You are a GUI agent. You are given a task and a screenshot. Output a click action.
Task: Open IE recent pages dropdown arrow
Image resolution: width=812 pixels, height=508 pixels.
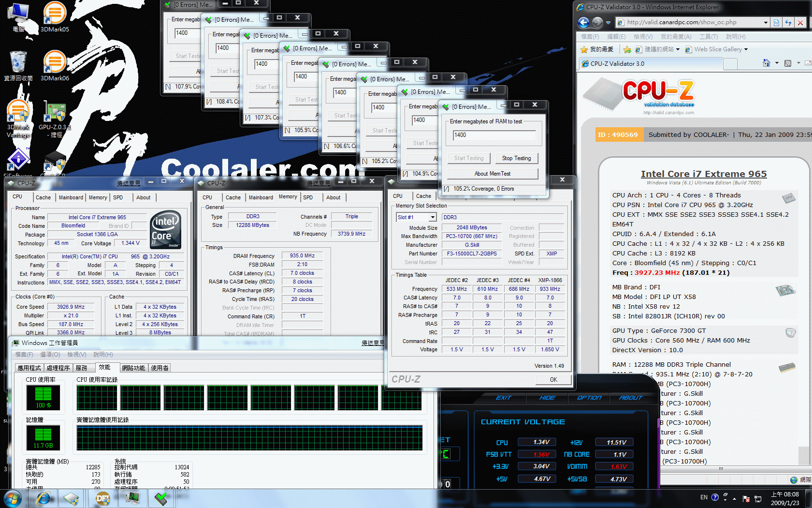[x=608, y=23]
